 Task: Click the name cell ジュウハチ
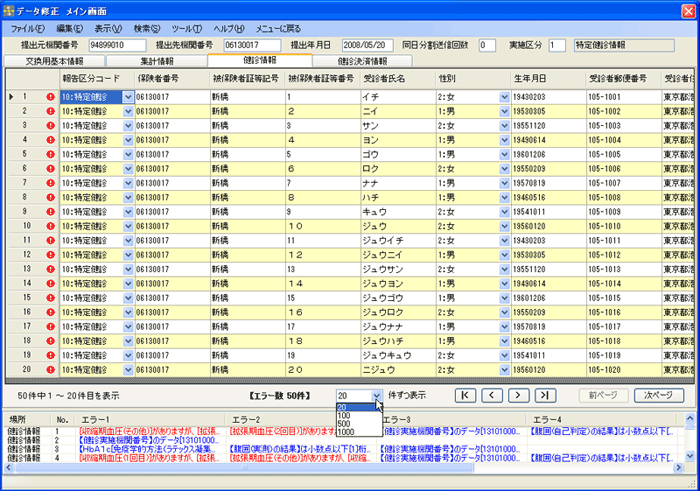point(398,341)
